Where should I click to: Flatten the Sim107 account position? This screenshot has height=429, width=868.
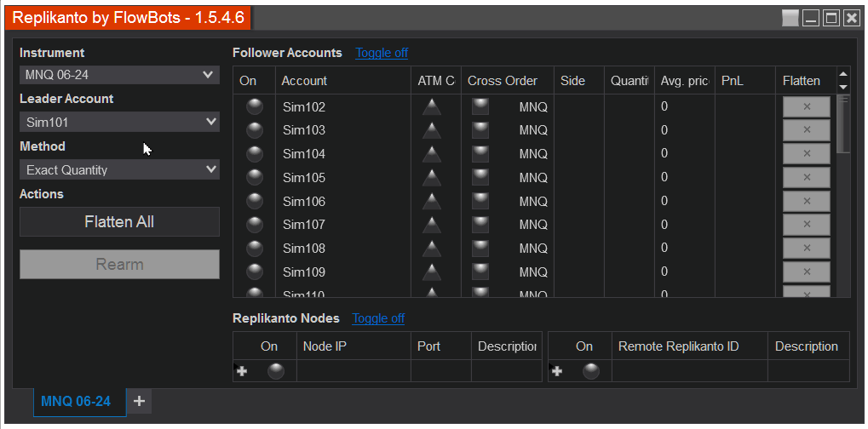coord(807,225)
